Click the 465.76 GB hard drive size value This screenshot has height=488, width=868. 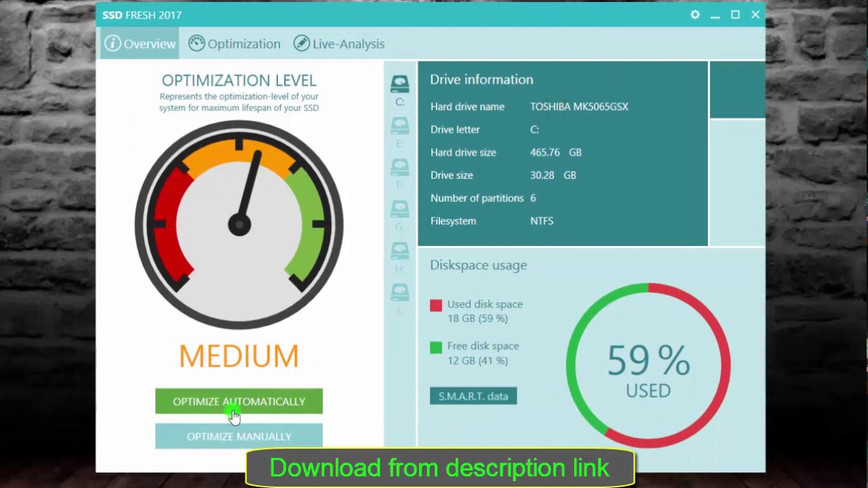556,152
